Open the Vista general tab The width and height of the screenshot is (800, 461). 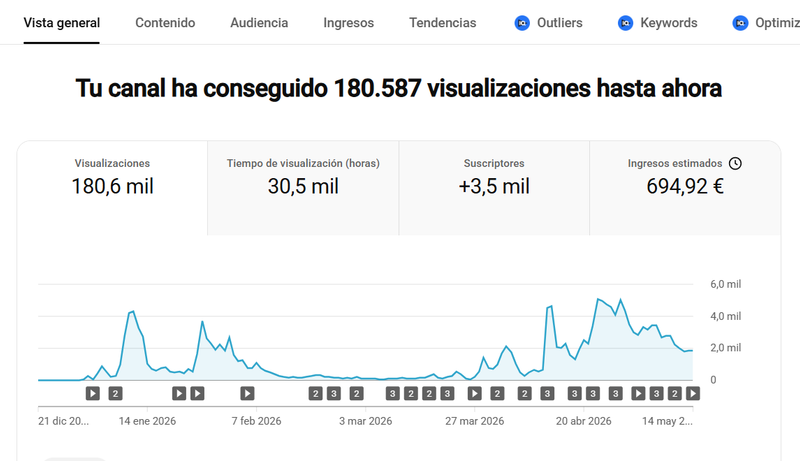tap(62, 23)
